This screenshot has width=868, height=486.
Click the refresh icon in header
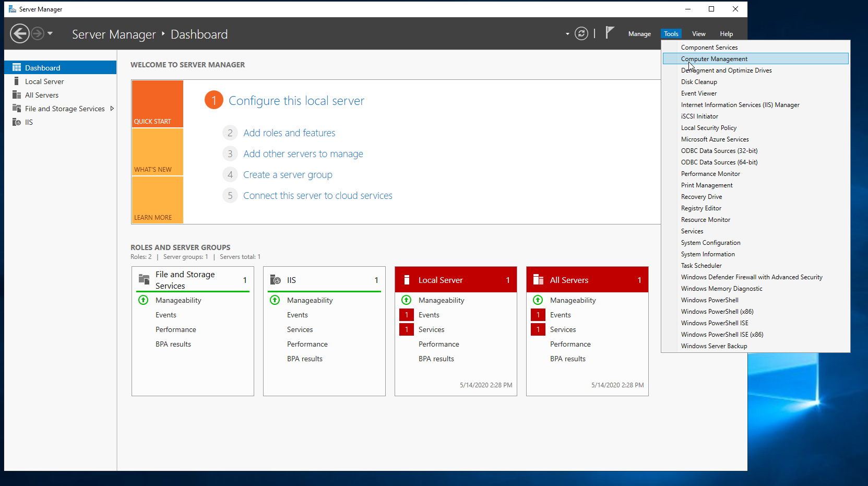click(581, 34)
